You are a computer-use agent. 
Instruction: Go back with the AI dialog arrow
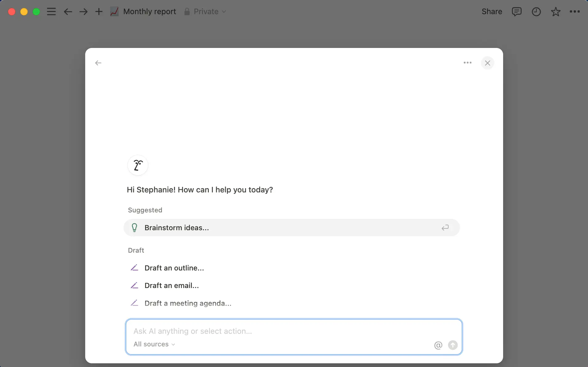pos(98,63)
